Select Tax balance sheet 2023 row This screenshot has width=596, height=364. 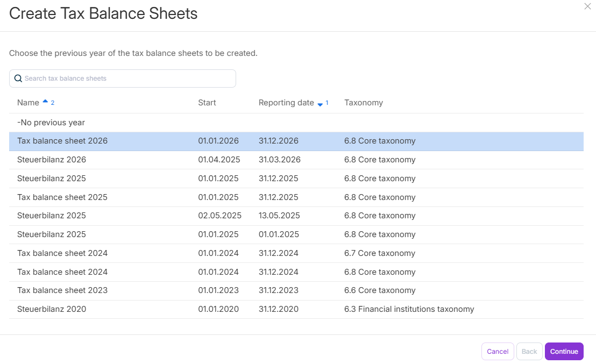click(296, 291)
